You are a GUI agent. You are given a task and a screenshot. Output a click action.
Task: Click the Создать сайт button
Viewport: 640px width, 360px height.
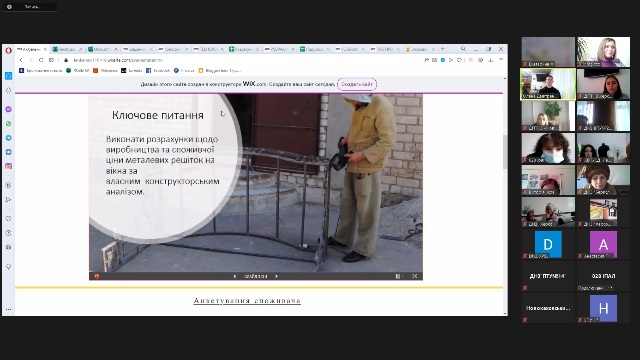pyautogui.click(x=357, y=84)
